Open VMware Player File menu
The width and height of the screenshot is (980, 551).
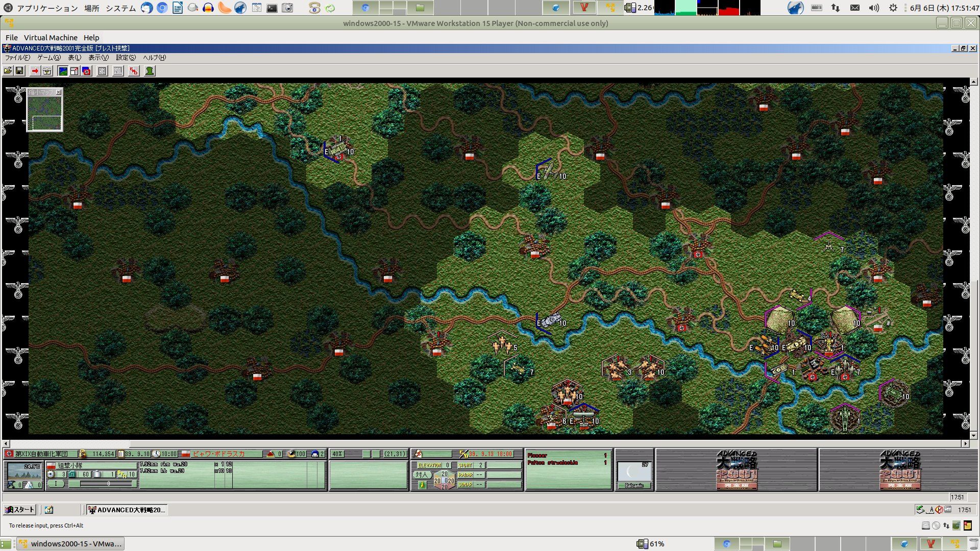(11, 38)
